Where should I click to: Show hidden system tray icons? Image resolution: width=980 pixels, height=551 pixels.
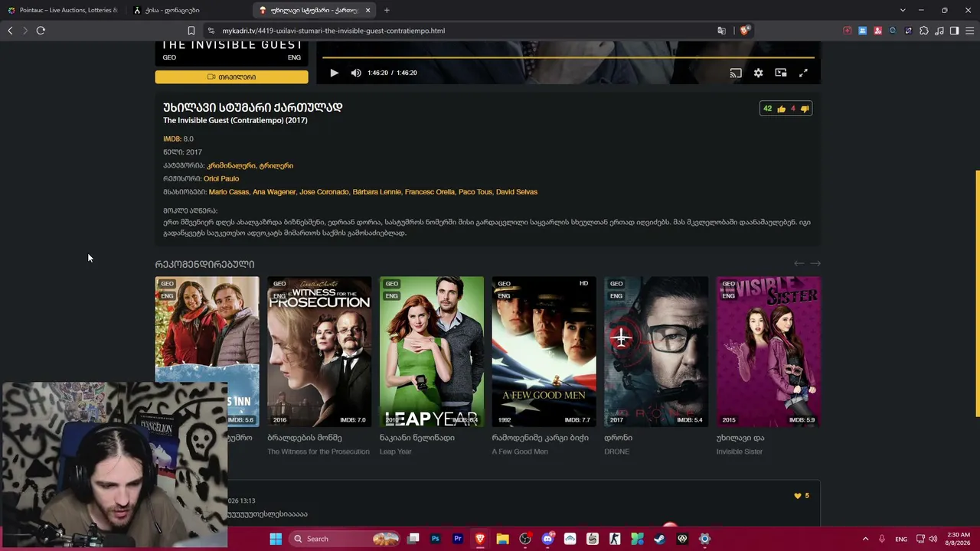865,539
